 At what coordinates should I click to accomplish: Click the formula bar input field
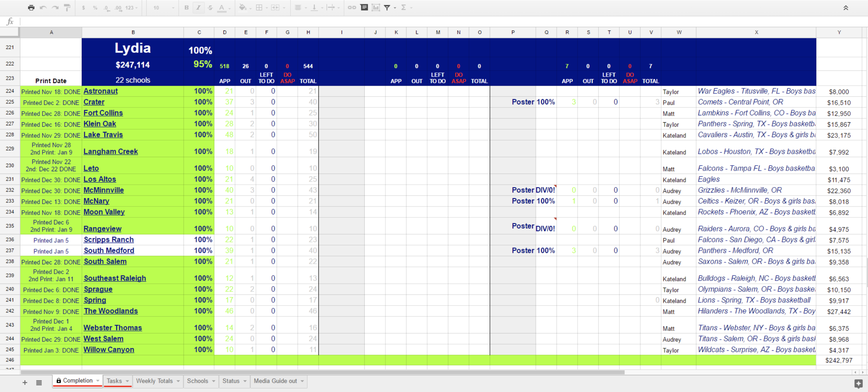417,22
